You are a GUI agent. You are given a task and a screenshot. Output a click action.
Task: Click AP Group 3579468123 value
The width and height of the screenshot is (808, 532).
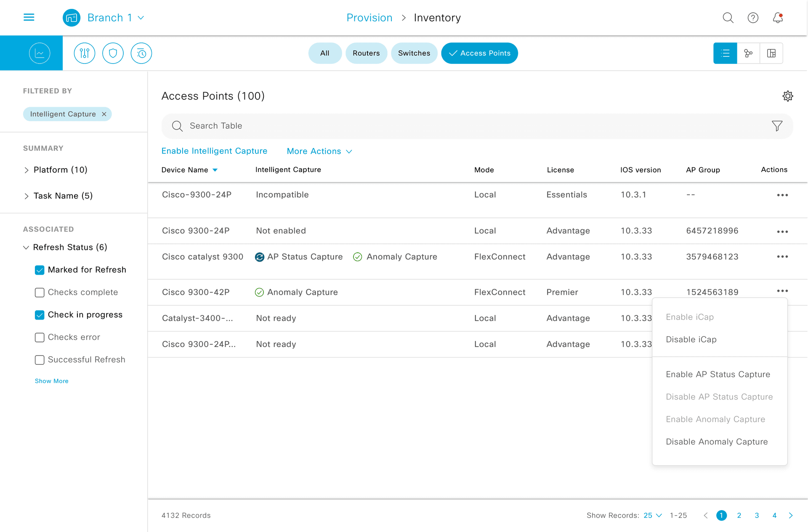(x=712, y=257)
